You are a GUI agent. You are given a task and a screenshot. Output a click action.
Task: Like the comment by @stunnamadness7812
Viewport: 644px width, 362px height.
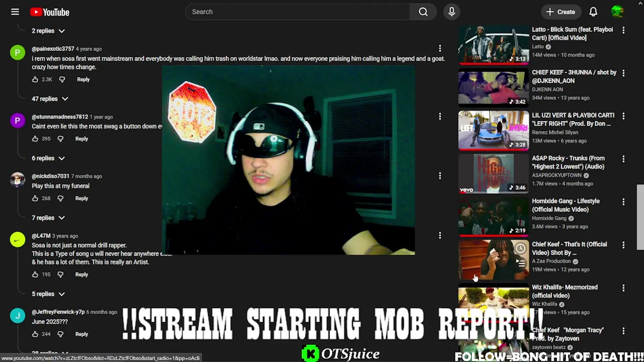[x=35, y=139]
